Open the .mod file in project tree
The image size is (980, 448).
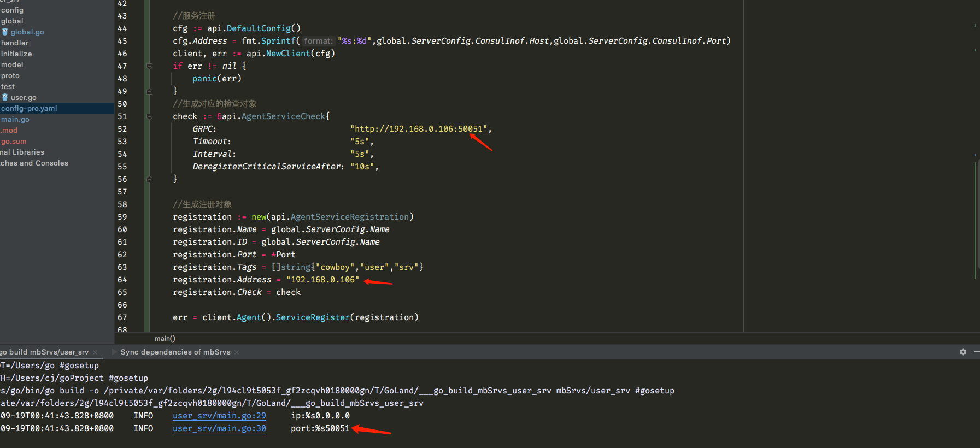[x=9, y=130]
